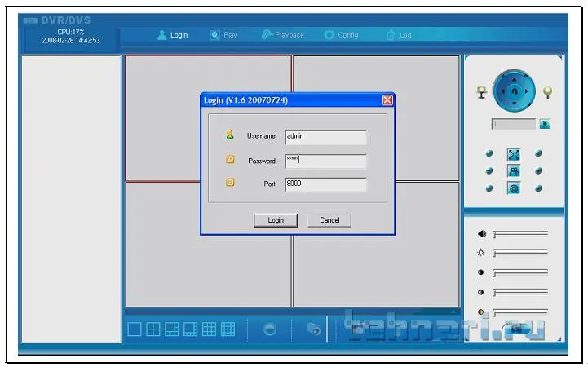Open the Play tab

click(x=223, y=35)
